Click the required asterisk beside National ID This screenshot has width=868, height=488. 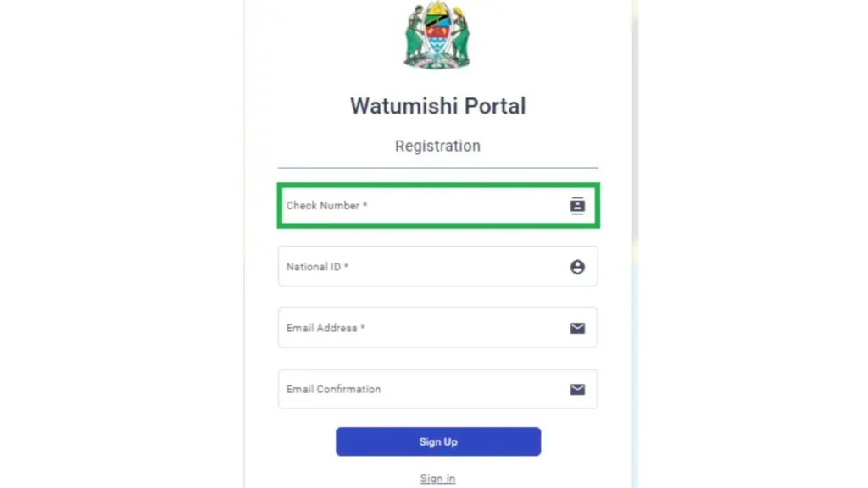346,266
